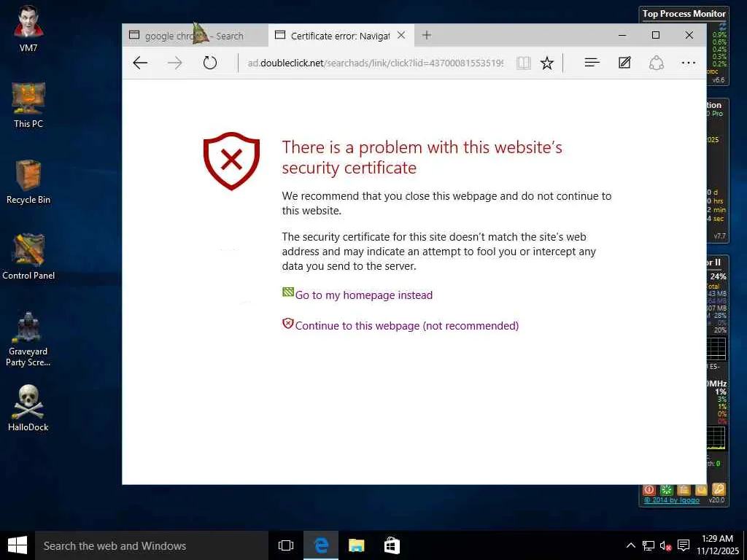Viewport: 747px width, 560px height.
Task: Select the Recycle Bin desktop icon
Action: (x=28, y=182)
